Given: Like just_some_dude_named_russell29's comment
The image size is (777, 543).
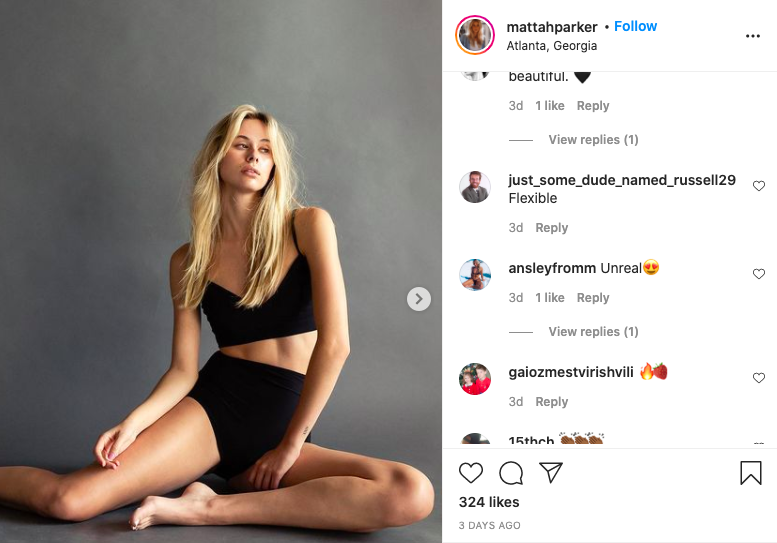Looking at the screenshot, I should click(x=759, y=186).
